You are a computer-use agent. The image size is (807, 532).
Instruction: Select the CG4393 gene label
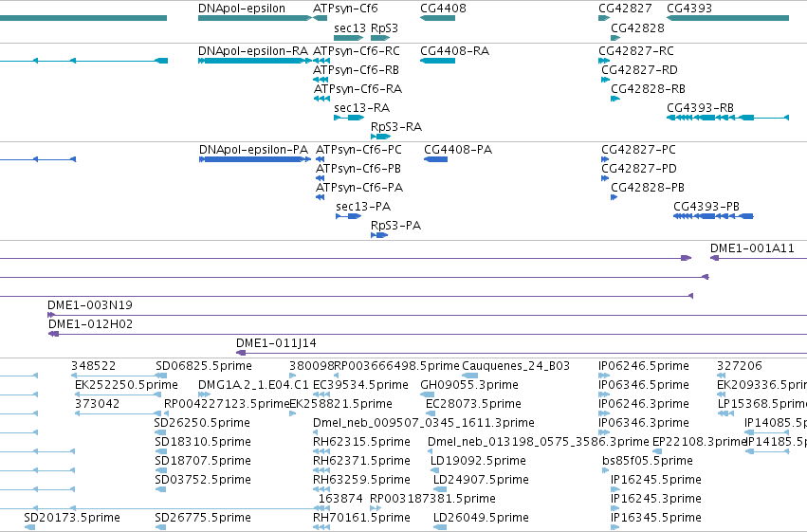click(x=689, y=9)
